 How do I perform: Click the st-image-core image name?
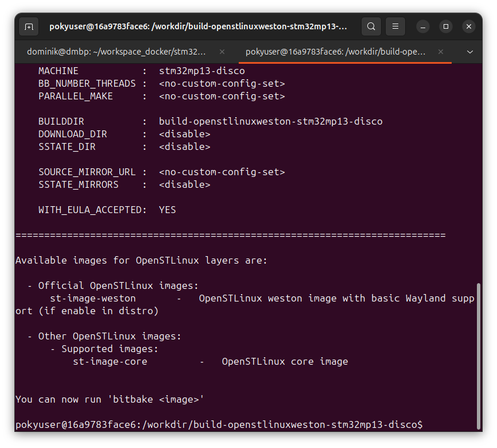click(x=110, y=362)
